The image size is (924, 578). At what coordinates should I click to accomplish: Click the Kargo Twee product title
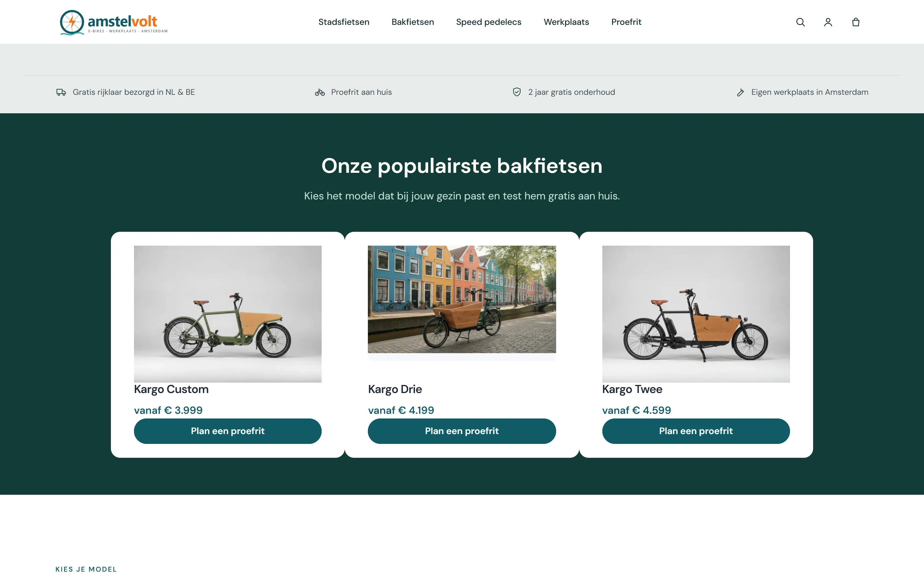632,389
